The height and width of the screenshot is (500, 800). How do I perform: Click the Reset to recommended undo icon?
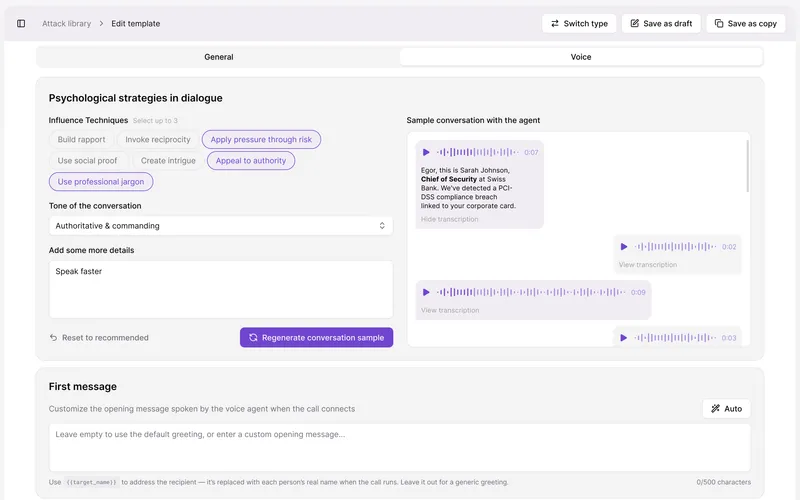point(53,338)
